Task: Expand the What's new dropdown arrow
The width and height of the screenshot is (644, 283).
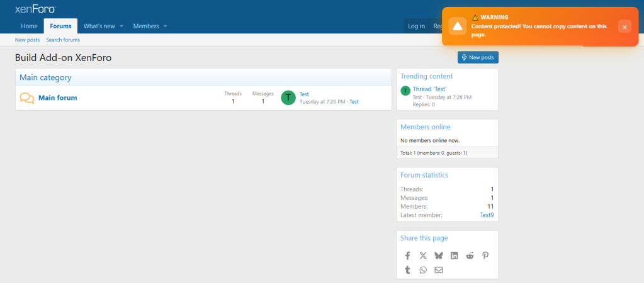Action: [x=121, y=26]
